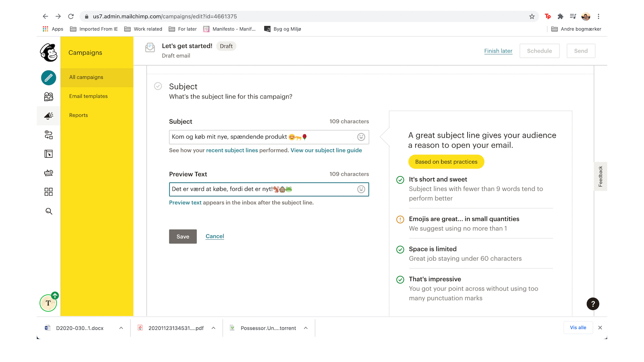Click the Website builder icon
The image size is (644, 362).
pyautogui.click(x=48, y=154)
